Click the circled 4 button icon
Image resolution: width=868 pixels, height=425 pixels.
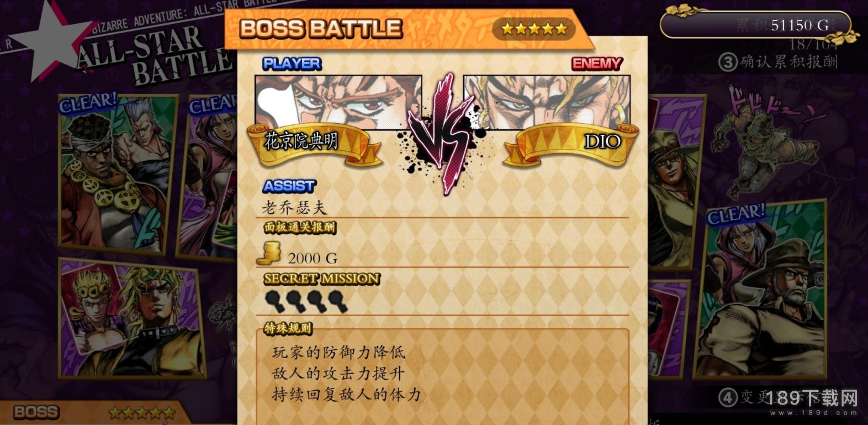(x=728, y=397)
